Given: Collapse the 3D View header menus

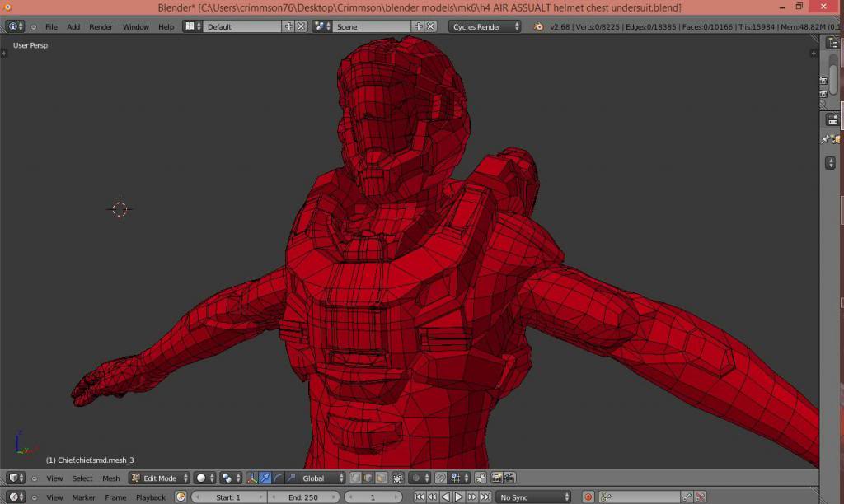Looking at the screenshot, I should (x=34, y=478).
